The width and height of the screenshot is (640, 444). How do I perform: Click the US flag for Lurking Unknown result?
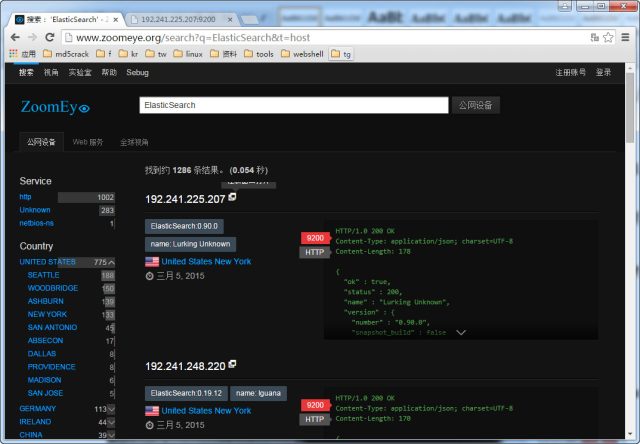152,262
